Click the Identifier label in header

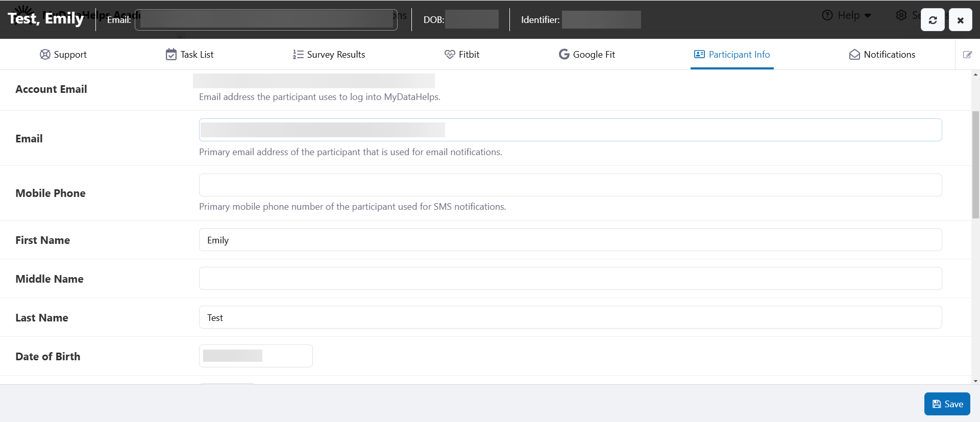point(540,20)
